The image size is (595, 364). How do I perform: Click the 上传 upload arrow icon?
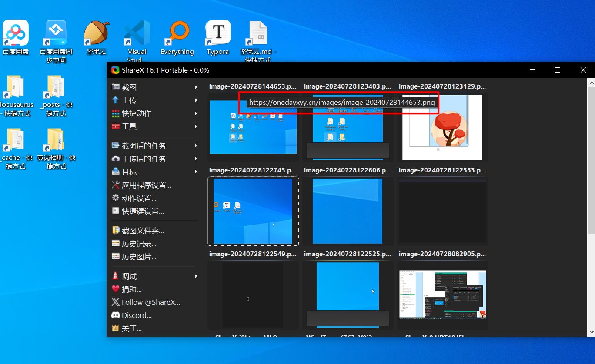pyautogui.click(x=115, y=100)
